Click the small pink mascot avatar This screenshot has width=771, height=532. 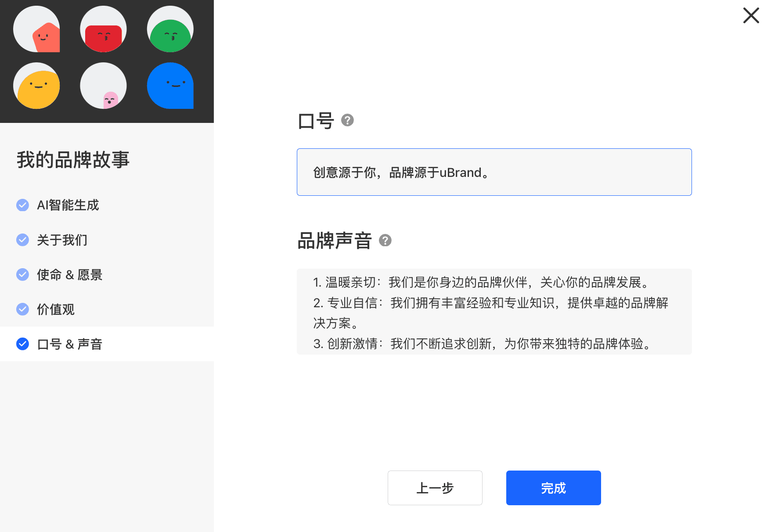(x=103, y=86)
